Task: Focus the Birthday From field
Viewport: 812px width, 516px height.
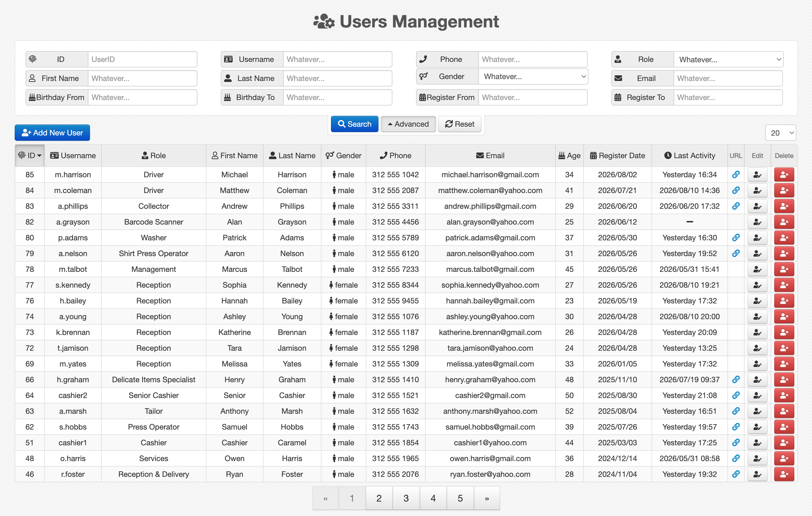Action: coord(143,97)
